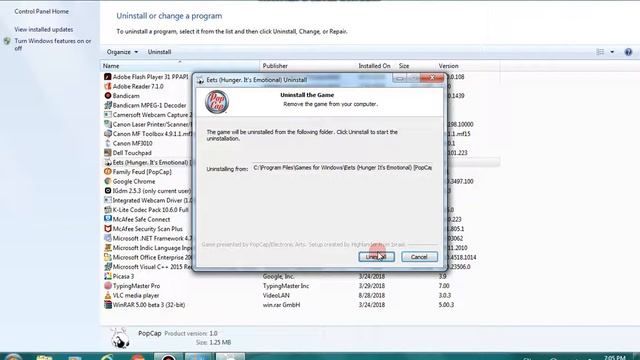This screenshot has width=640, height=360.
Task: Select the Integrated Webcam Driver icon
Action: (x=108, y=200)
